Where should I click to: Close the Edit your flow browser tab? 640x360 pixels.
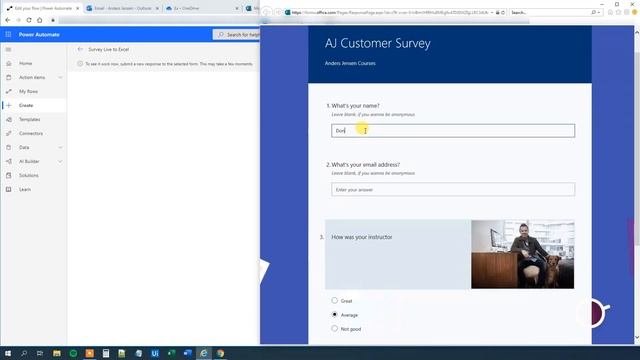click(78, 8)
